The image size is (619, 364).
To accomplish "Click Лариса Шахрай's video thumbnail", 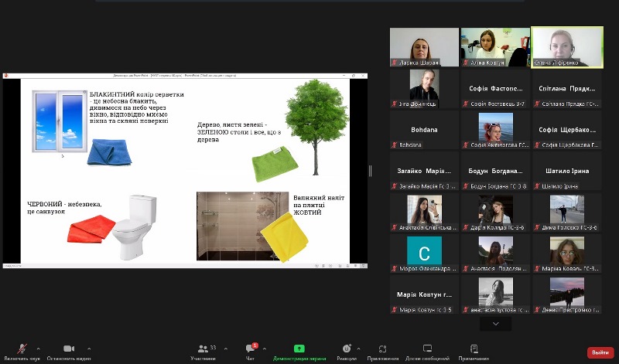I will [x=424, y=47].
